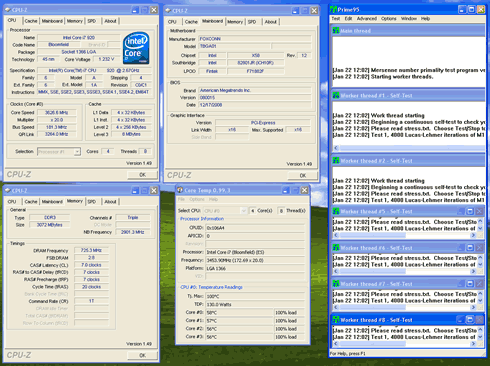Click the Core #0 temperature reading

point(239,313)
